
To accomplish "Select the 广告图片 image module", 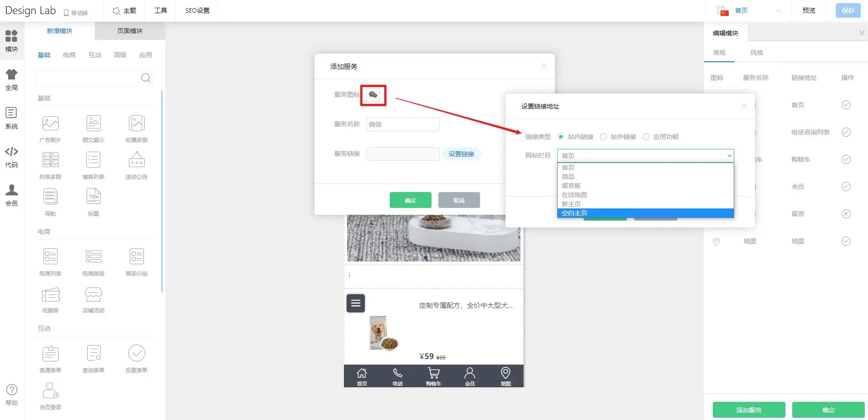I will [x=50, y=128].
